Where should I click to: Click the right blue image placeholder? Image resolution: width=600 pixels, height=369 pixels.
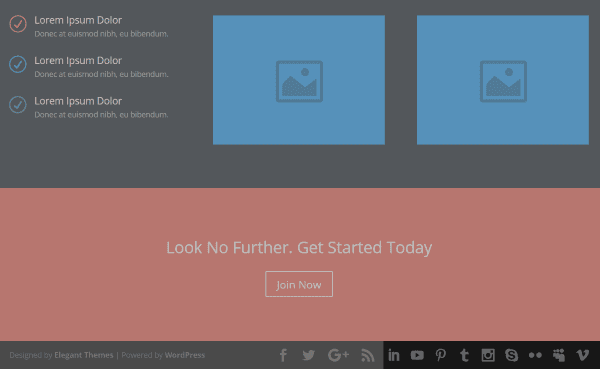(x=503, y=80)
